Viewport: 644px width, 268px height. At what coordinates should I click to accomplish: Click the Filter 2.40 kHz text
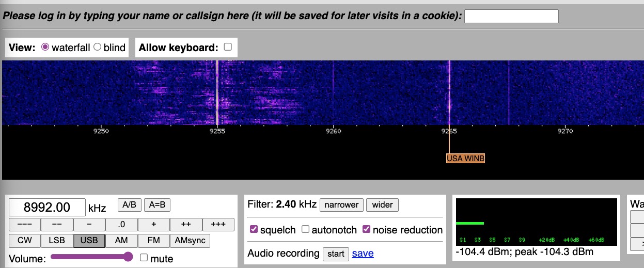282,204
